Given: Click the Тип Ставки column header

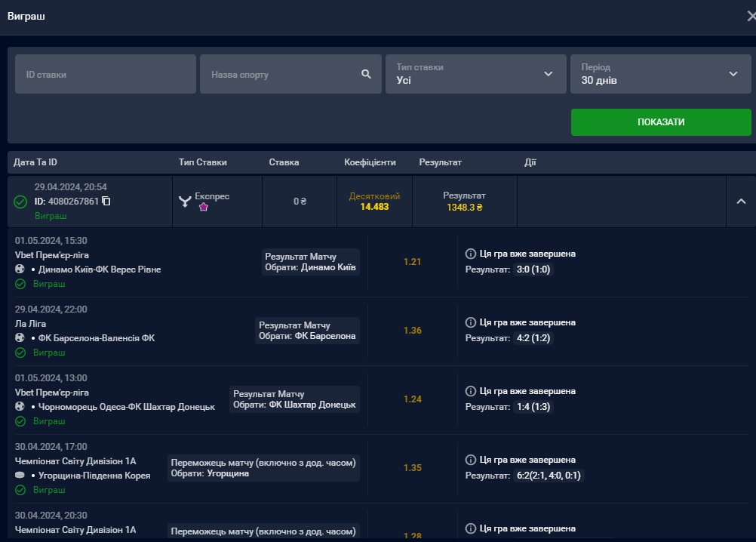Looking at the screenshot, I should tap(202, 162).
